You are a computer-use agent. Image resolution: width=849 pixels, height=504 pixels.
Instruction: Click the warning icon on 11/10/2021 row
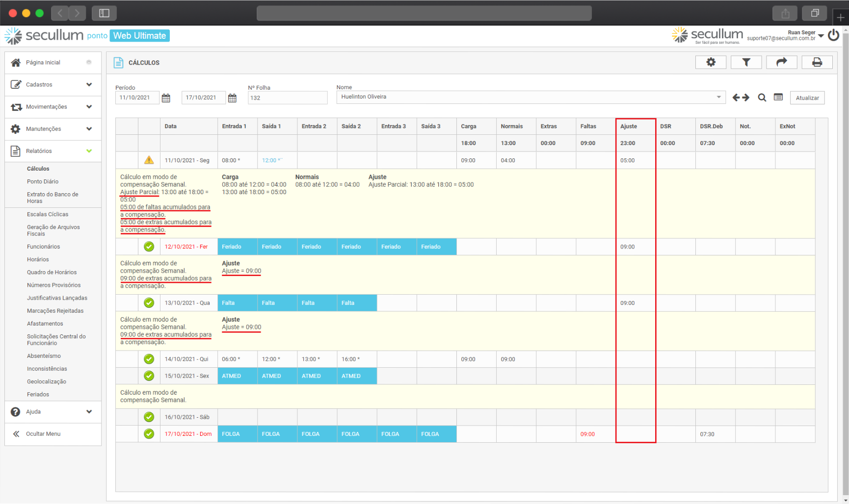(x=149, y=160)
